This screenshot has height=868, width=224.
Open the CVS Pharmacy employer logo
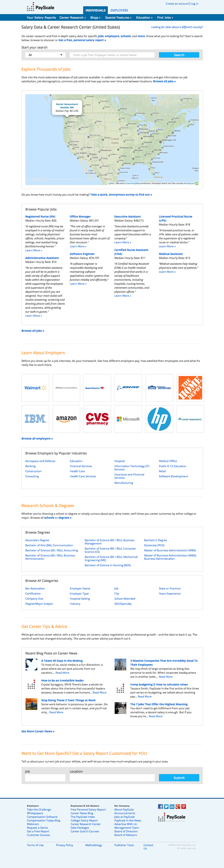point(97,419)
